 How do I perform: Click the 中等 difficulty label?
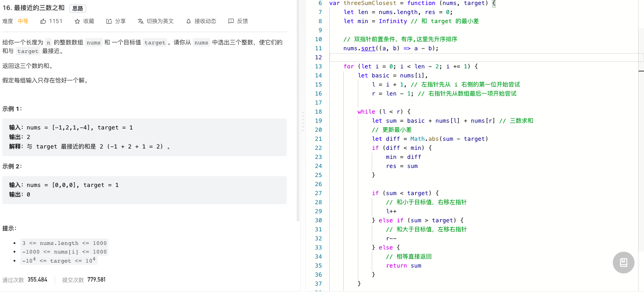coord(23,21)
